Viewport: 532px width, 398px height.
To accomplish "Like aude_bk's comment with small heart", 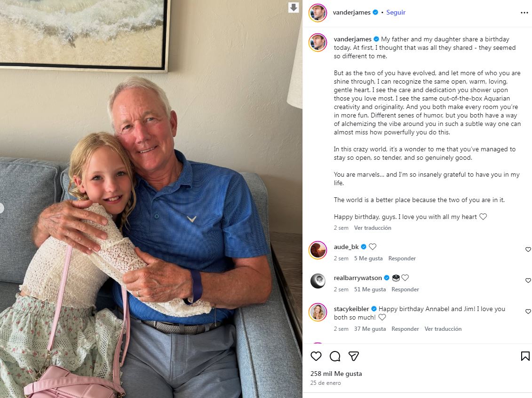I will pos(528,250).
